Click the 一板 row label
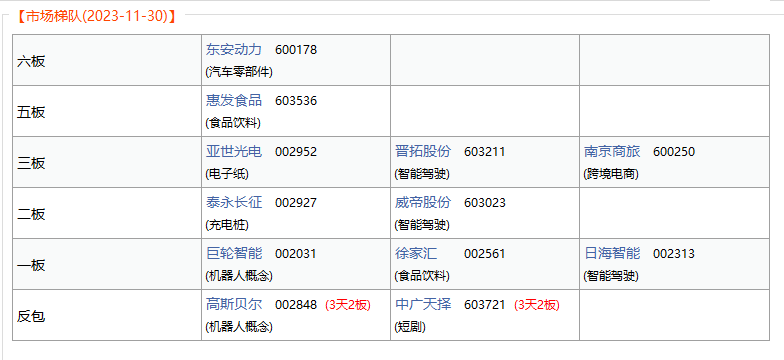784x360 pixels. (x=31, y=266)
